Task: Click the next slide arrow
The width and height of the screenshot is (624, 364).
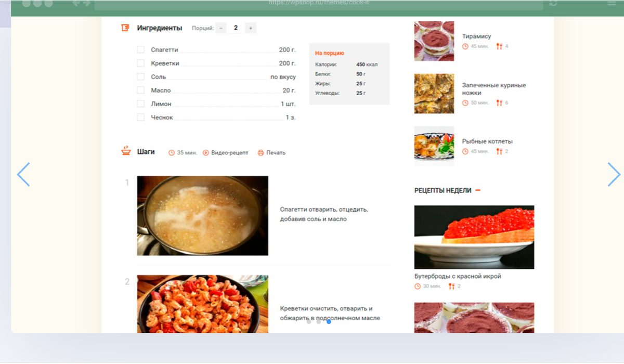Action: (x=614, y=175)
